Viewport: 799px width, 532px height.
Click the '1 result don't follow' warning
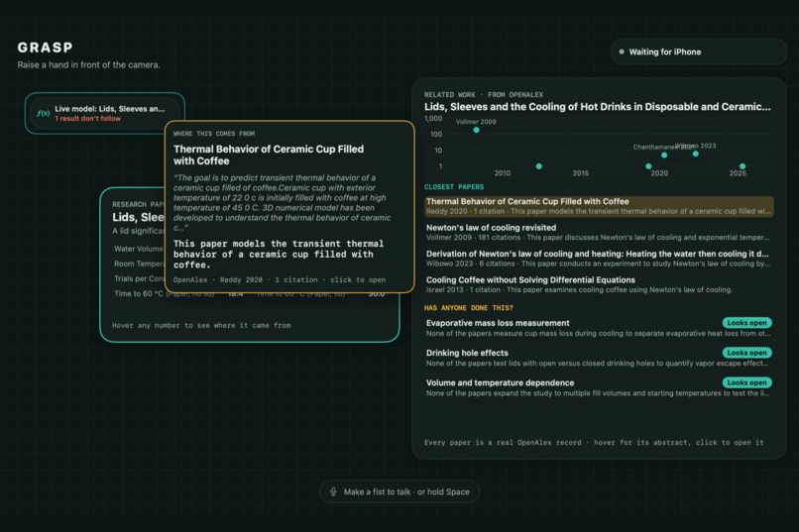[87, 119]
